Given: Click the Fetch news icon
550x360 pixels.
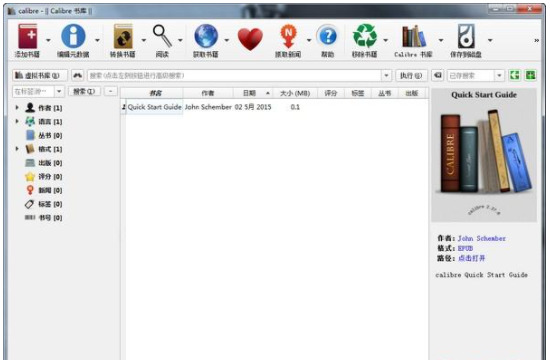Looking at the screenshot, I should click(288, 36).
